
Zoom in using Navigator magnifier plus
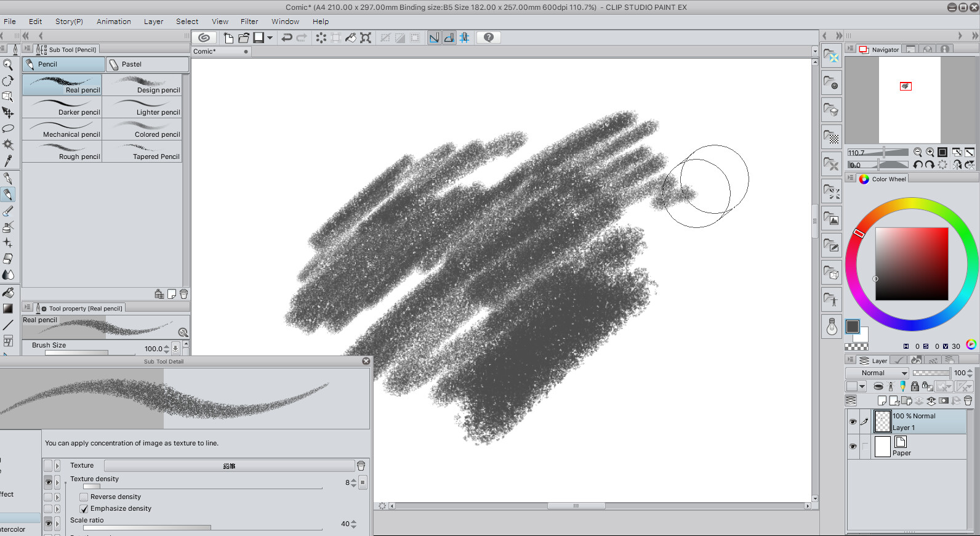930,152
